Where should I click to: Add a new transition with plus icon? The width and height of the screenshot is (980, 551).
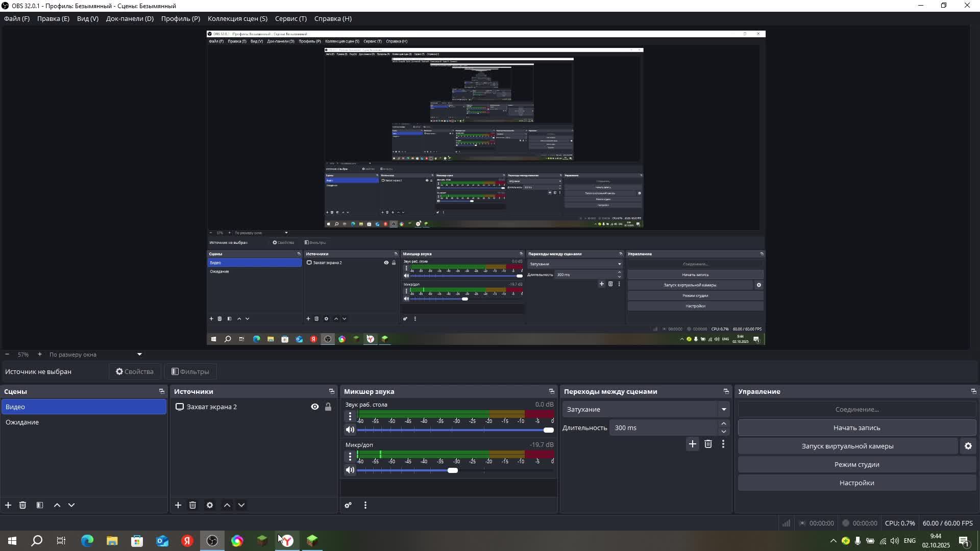coord(692,444)
